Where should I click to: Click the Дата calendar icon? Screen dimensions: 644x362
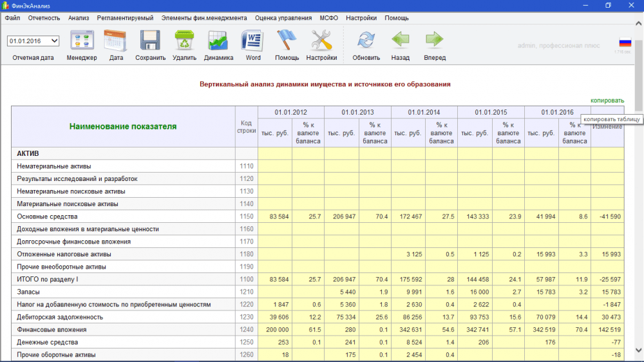click(116, 41)
